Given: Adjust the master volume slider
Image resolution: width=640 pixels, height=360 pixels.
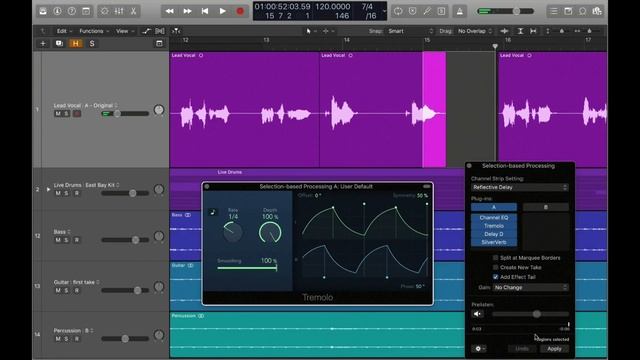Looking at the screenshot, I should [x=506, y=11].
